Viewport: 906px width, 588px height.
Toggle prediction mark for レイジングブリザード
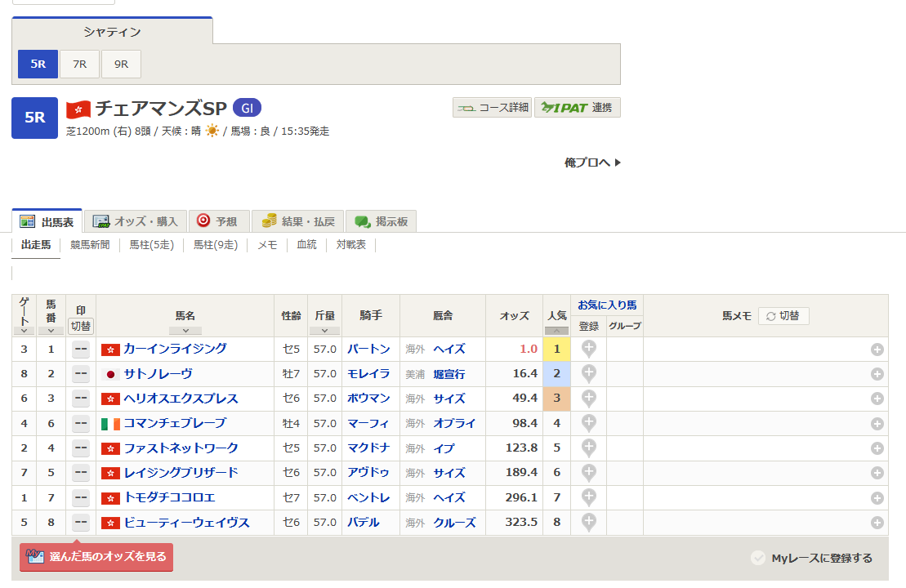coord(81,473)
